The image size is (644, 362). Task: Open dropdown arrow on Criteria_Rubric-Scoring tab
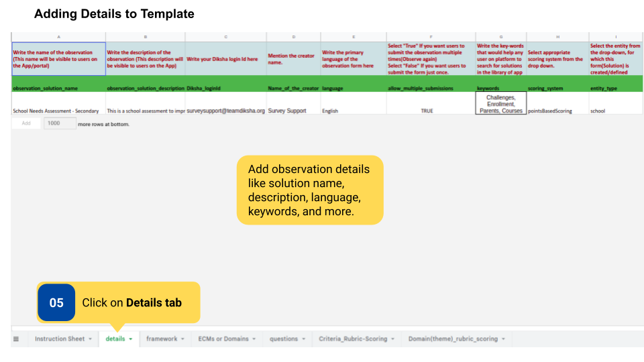(x=393, y=339)
